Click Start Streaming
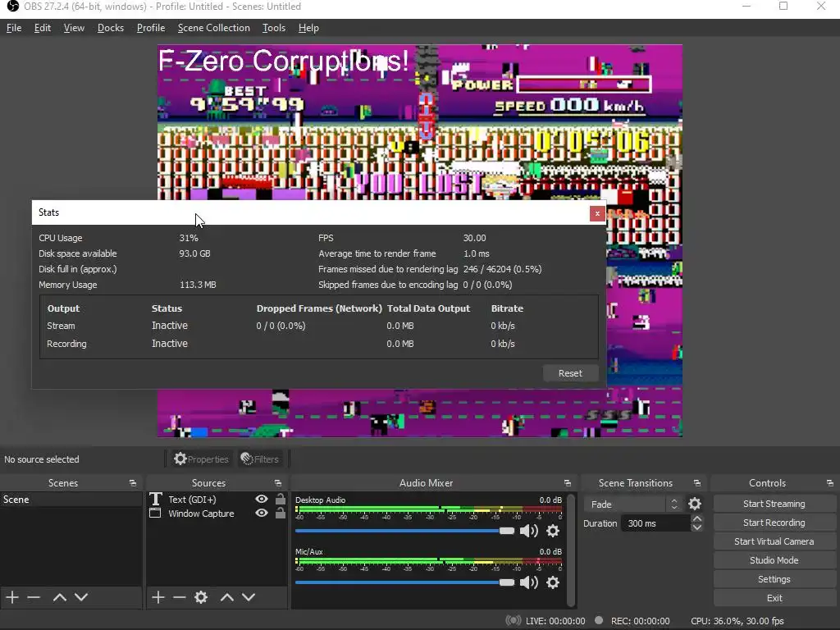 pos(774,504)
